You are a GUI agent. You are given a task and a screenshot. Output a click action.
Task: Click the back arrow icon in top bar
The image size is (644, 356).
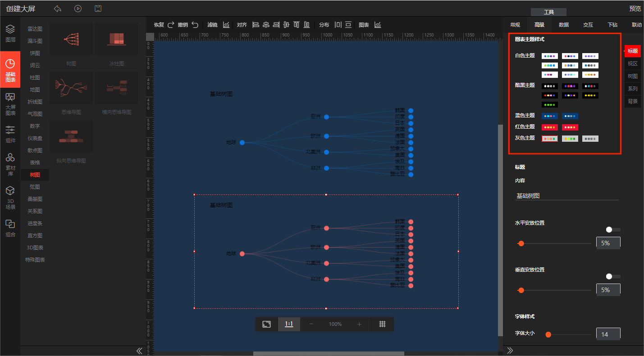click(57, 9)
